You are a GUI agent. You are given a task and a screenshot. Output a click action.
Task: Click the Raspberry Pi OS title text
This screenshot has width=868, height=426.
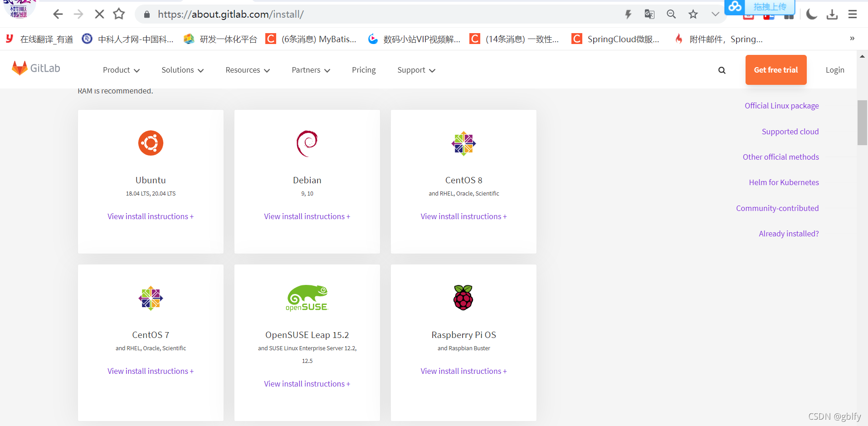click(463, 335)
